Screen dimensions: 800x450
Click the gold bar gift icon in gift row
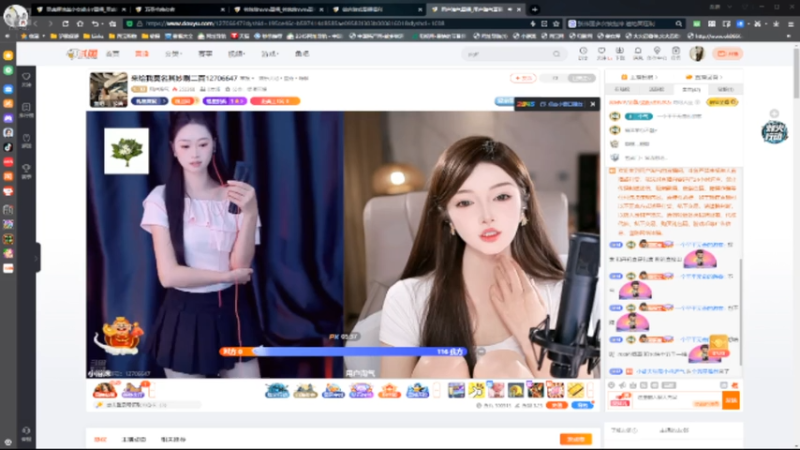pyautogui.click(x=576, y=390)
